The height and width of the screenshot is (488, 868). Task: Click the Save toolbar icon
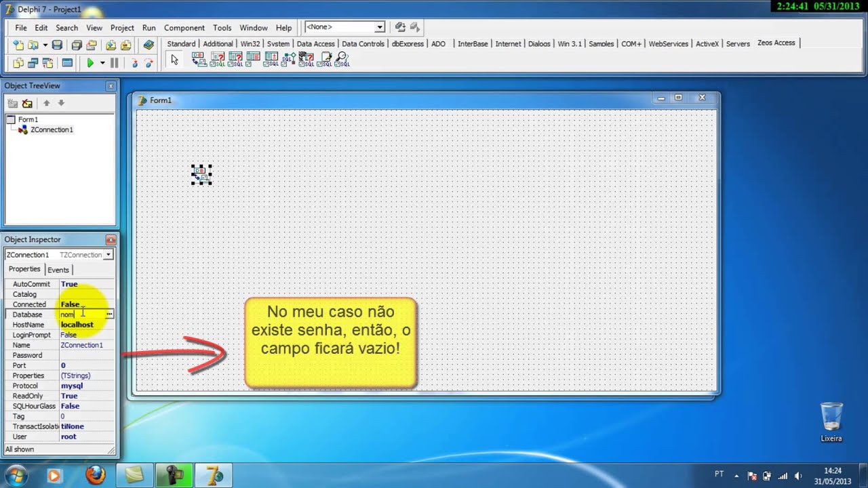click(x=57, y=45)
